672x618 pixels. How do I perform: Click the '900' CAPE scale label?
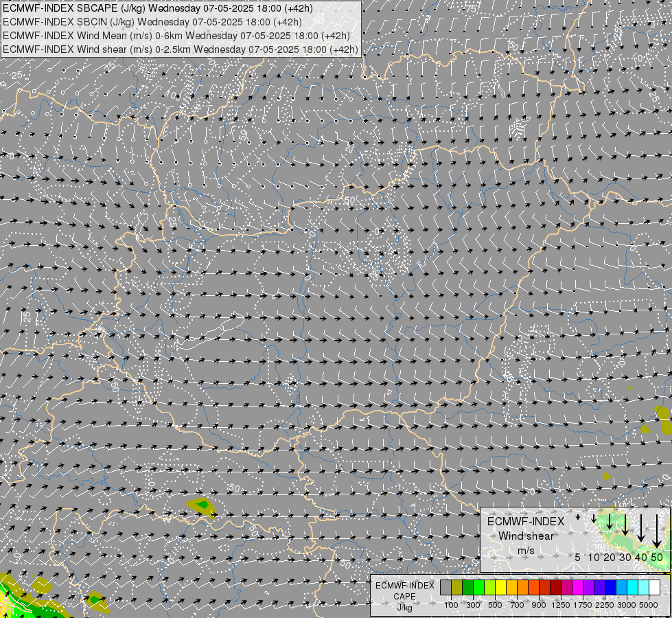539,605
